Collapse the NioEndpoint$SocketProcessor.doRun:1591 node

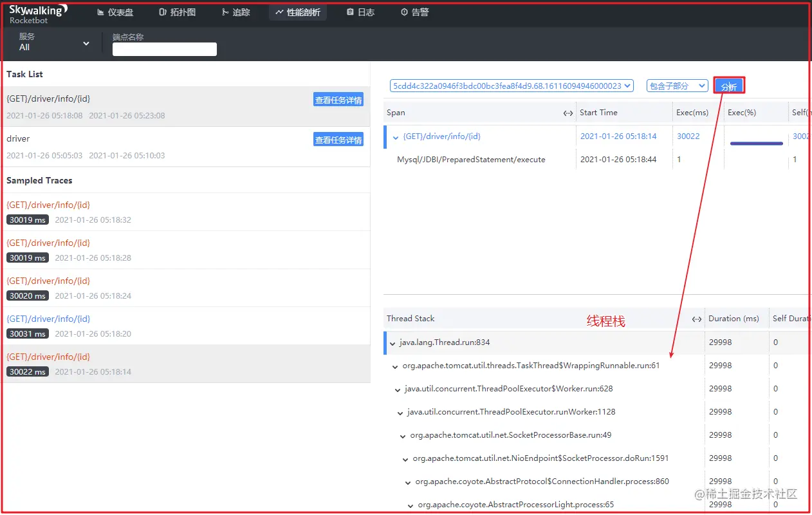point(406,459)
